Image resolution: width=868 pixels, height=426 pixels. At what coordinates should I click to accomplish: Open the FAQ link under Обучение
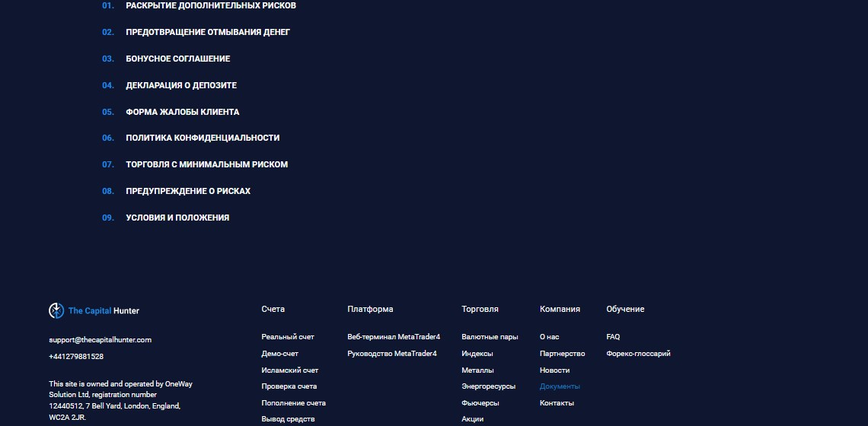(613, 336)
